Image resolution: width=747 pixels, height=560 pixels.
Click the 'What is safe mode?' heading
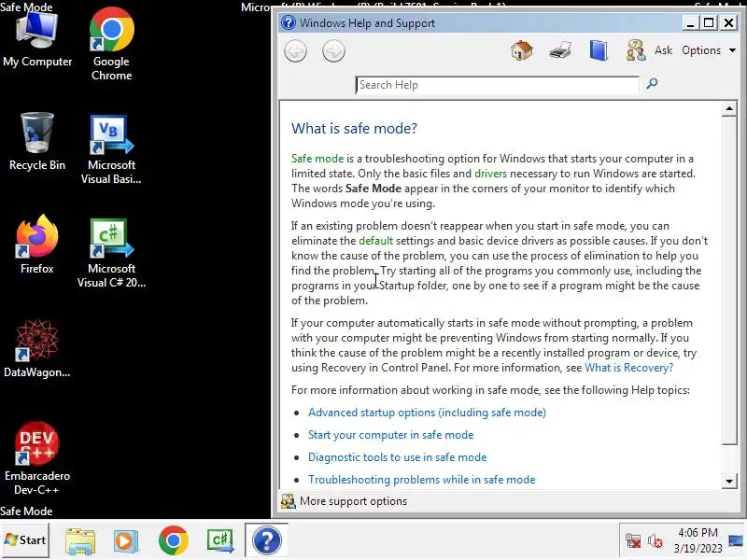point(354,128)
